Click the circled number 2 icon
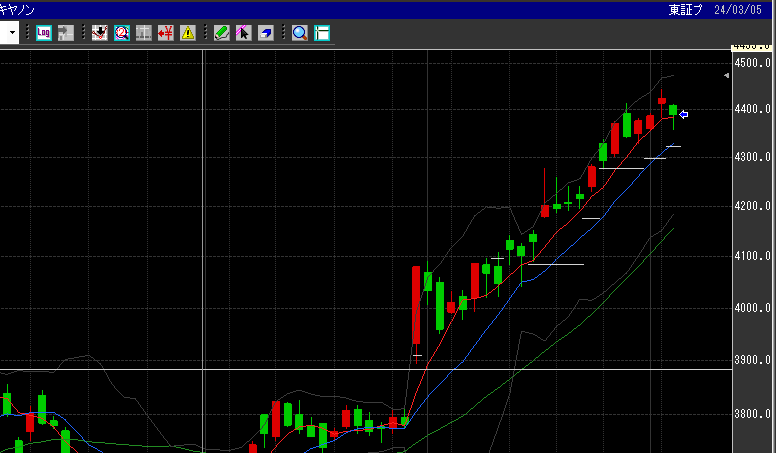Image resolution: width=776 pixels, height=453 pixels. 122,33
